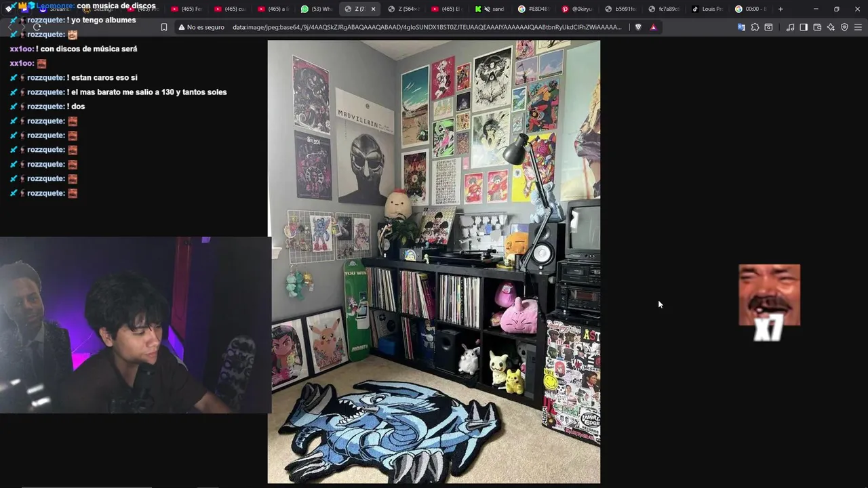
Task: Open the extensions puzzle icon
Action: pos(755,27)
